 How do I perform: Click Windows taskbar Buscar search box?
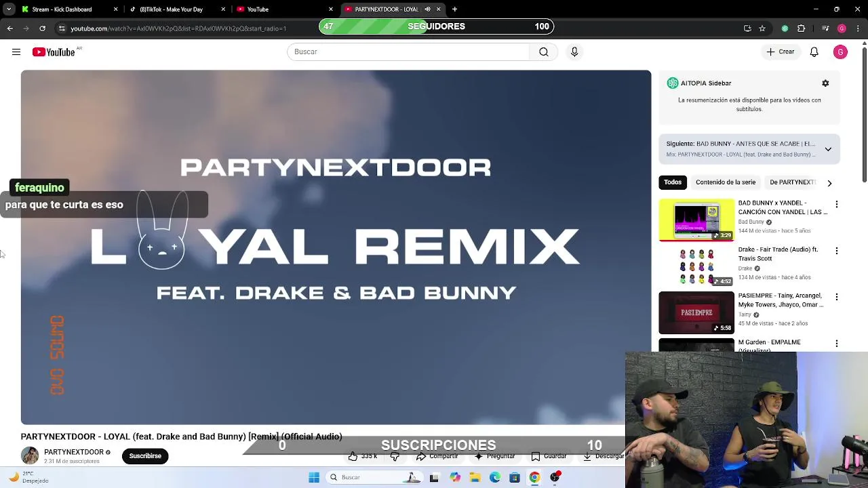[374, 478]
